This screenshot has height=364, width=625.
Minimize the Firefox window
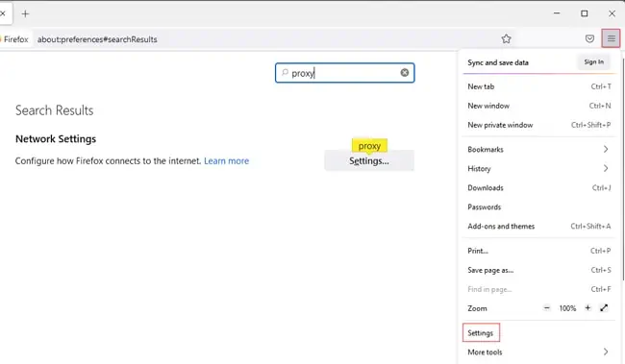coord(557,13)
